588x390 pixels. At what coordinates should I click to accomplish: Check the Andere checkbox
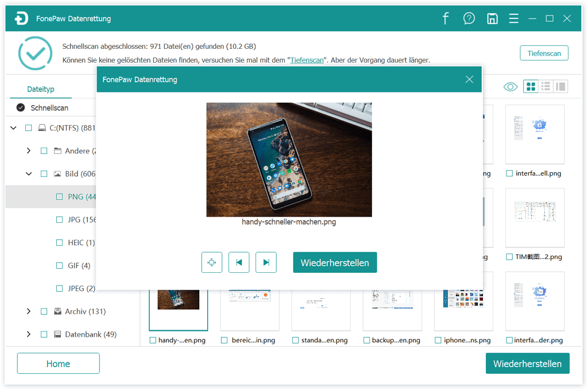[44, 150]
